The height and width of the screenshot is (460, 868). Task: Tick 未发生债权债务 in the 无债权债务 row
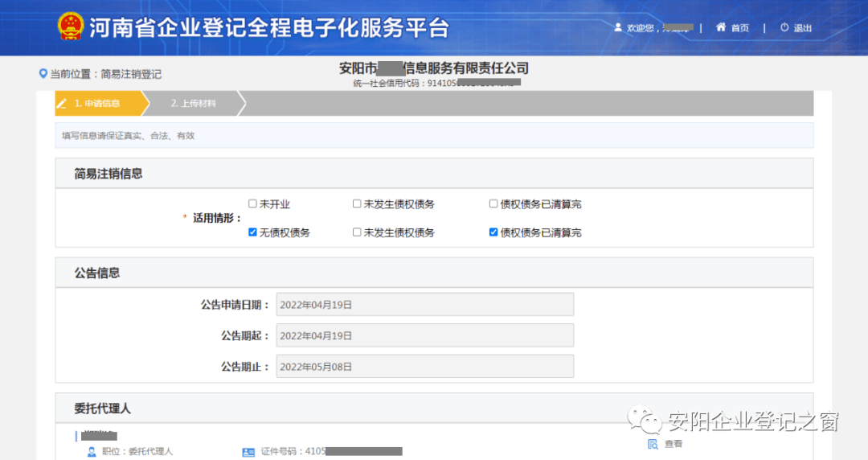(357, 232)
